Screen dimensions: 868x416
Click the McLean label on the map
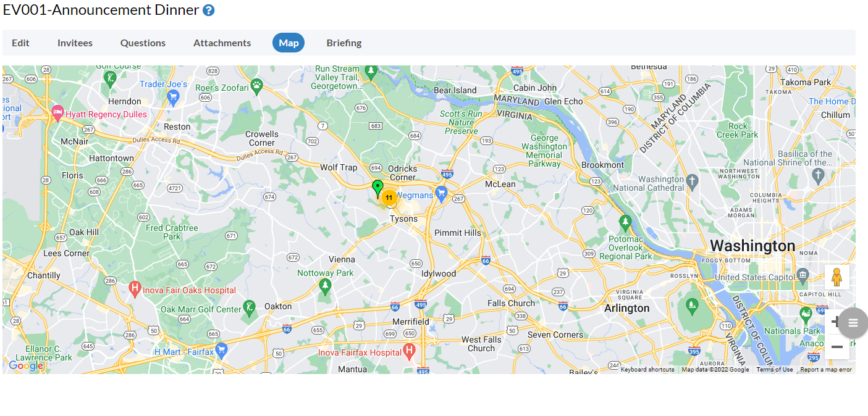(x=500, y=184)
